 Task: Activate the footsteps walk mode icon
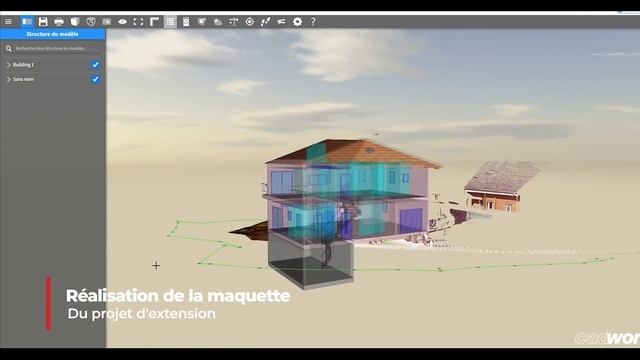click(266, 22)
